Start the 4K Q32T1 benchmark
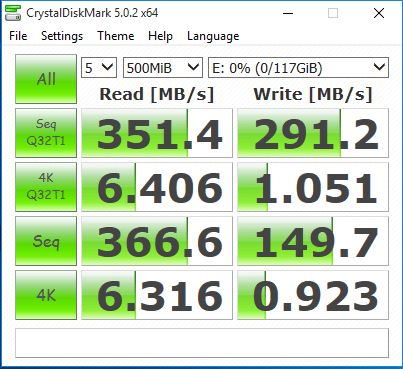Screen dimensions: 403x369 click(46, 187)
